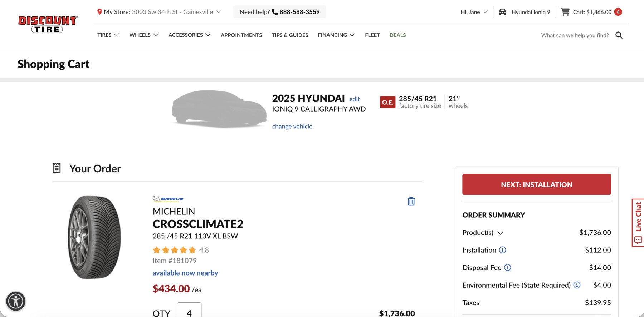The width and height of the screenshot is (644, 317).
Task: Click the Disposal Fee info icon
Action: (507, 267)
